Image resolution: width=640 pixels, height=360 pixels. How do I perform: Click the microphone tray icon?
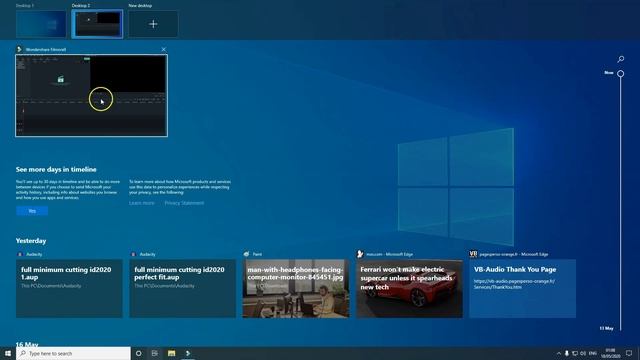point(567,353)
